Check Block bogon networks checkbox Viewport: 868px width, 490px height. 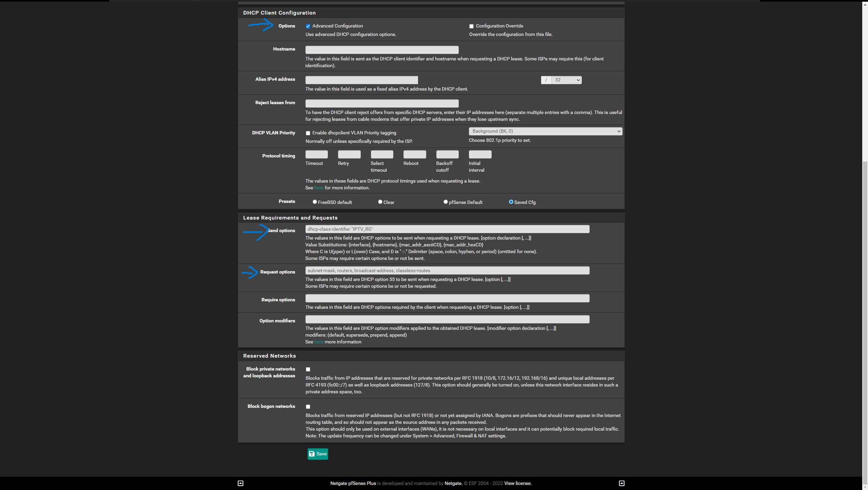(308, 407)
